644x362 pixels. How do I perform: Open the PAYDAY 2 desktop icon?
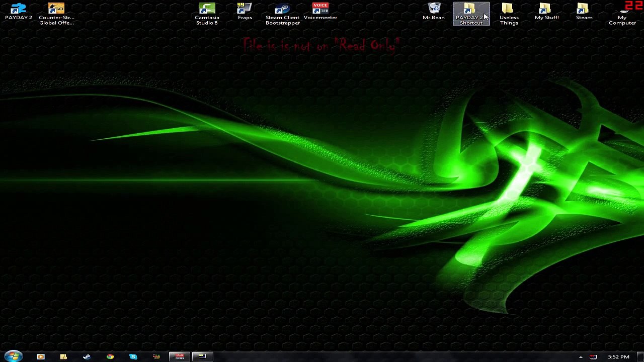(19, 12)
